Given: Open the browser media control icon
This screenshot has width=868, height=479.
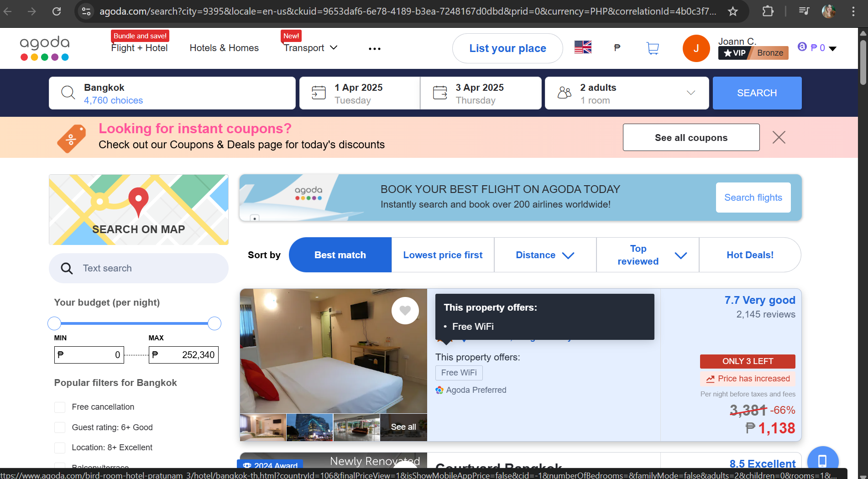Looking at the screenshot, I should coord(804,11).
